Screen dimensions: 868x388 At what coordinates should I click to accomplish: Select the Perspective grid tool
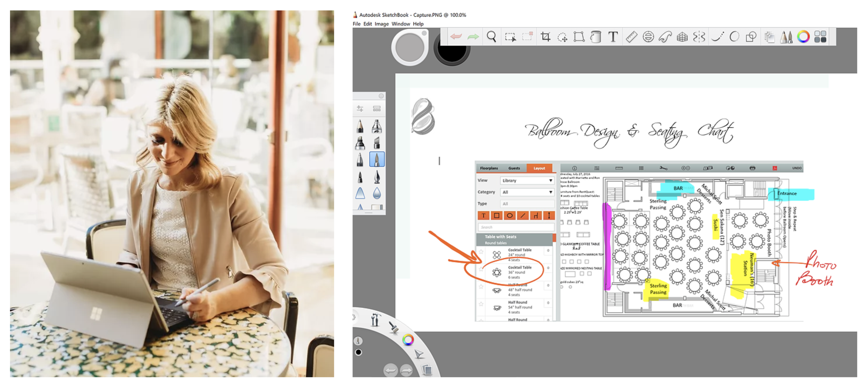point(682,37)
